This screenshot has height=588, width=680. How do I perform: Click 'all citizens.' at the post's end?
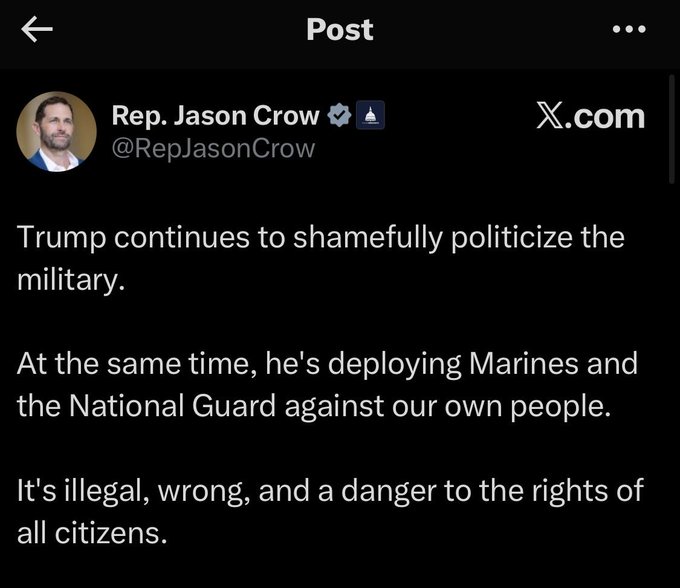pos(90,533)
